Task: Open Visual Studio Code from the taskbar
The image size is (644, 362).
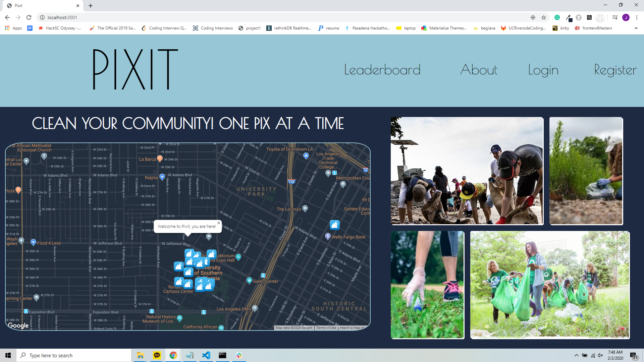Action: [x=206, y=355]
